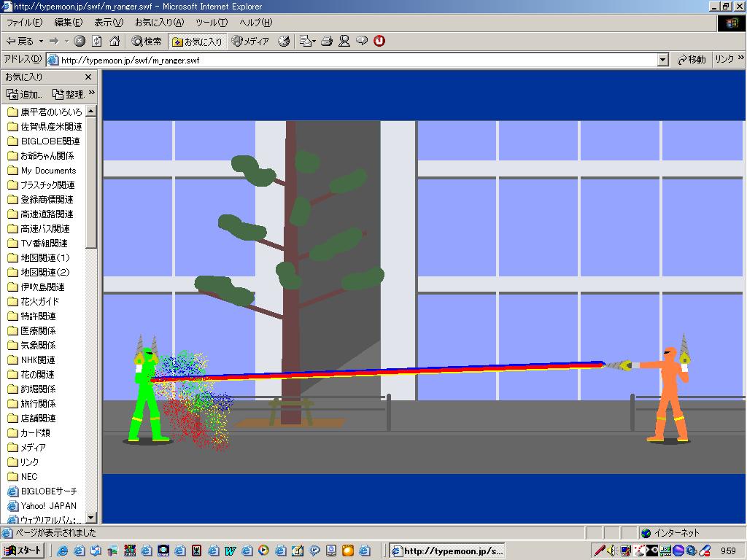Open the 特許関連 favorites folder

[x=32, y=316]
